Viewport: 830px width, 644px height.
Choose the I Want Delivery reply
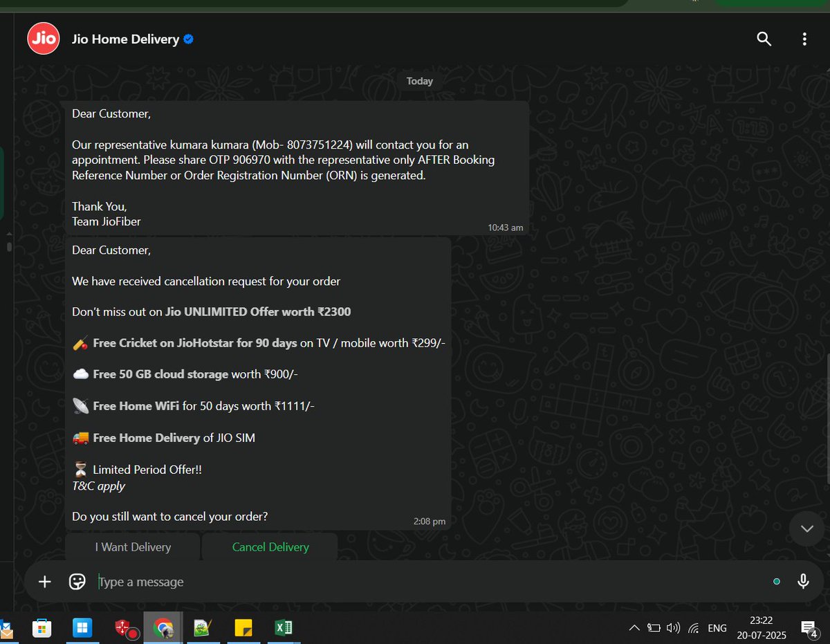coord(133,547)
